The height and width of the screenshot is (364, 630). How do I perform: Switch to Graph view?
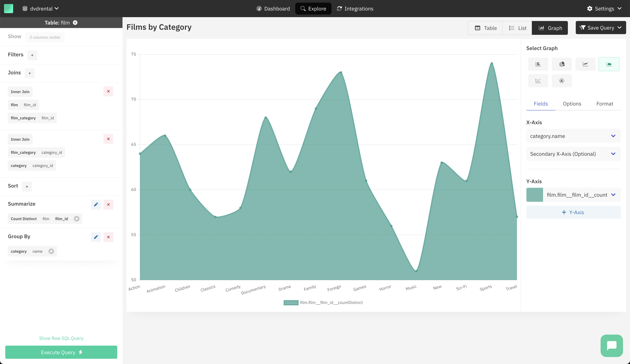pyautogui.click(x=550, y=28)
